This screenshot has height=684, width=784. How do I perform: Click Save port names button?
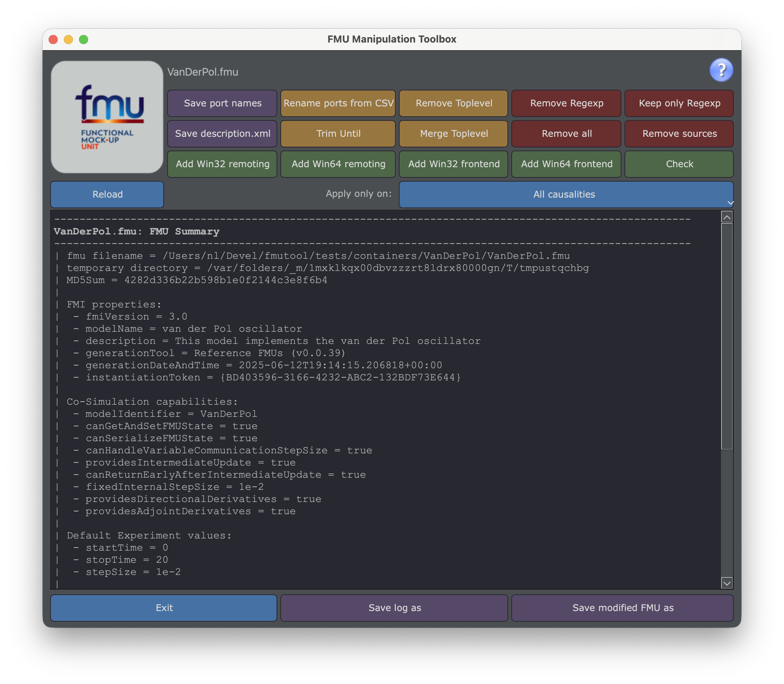(x=222, y=103)
